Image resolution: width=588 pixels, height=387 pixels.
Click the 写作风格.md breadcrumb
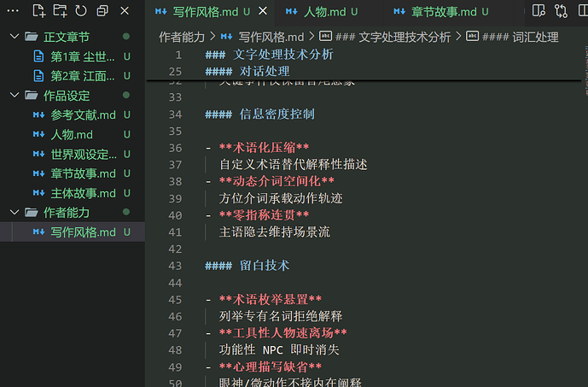point(271,37)
